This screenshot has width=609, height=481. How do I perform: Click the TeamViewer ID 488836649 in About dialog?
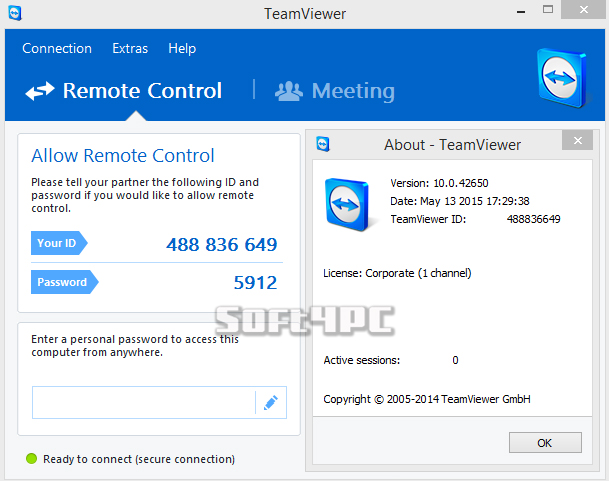533,219
